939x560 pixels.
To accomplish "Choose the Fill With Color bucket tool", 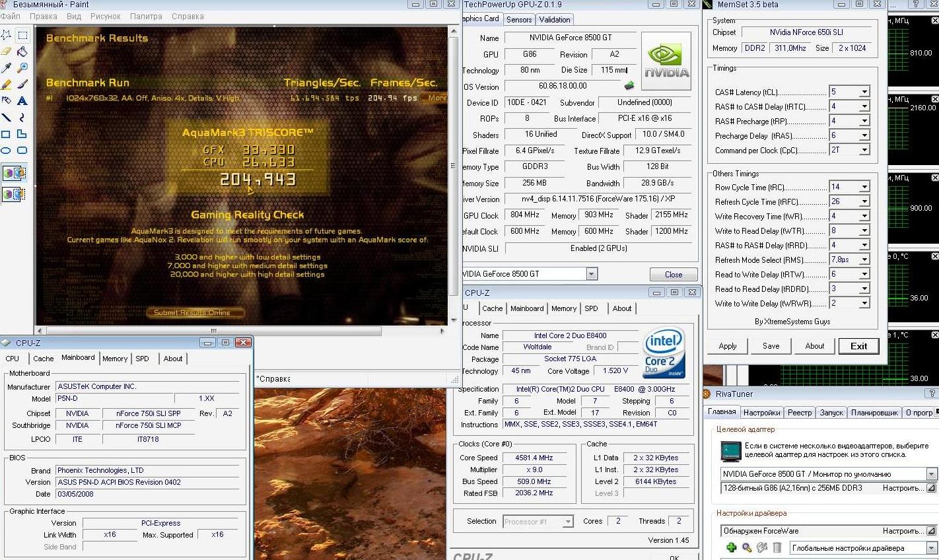I will point(22,52).
